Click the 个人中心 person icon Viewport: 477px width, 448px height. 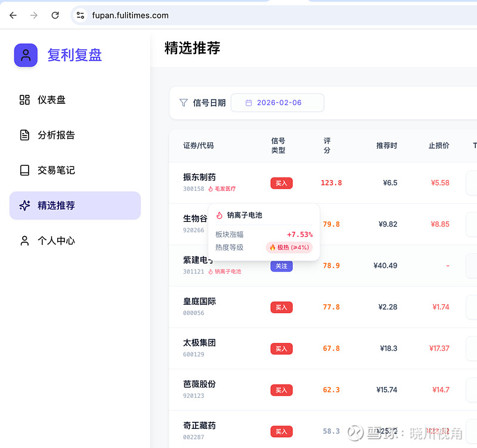[24, 241]
